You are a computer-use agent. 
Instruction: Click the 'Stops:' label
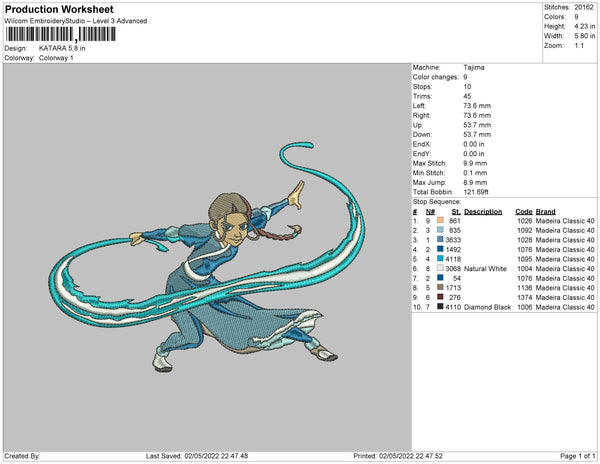pos(423,87)
